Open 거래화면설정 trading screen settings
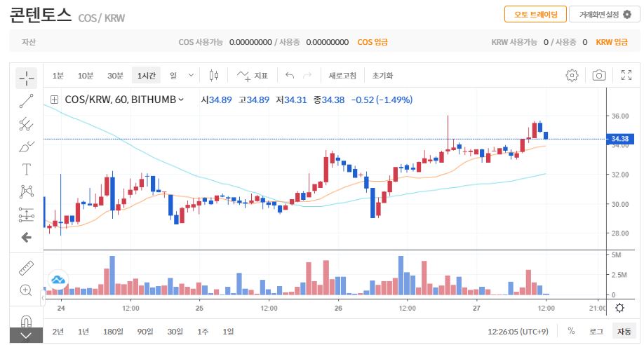 [605, 15]
